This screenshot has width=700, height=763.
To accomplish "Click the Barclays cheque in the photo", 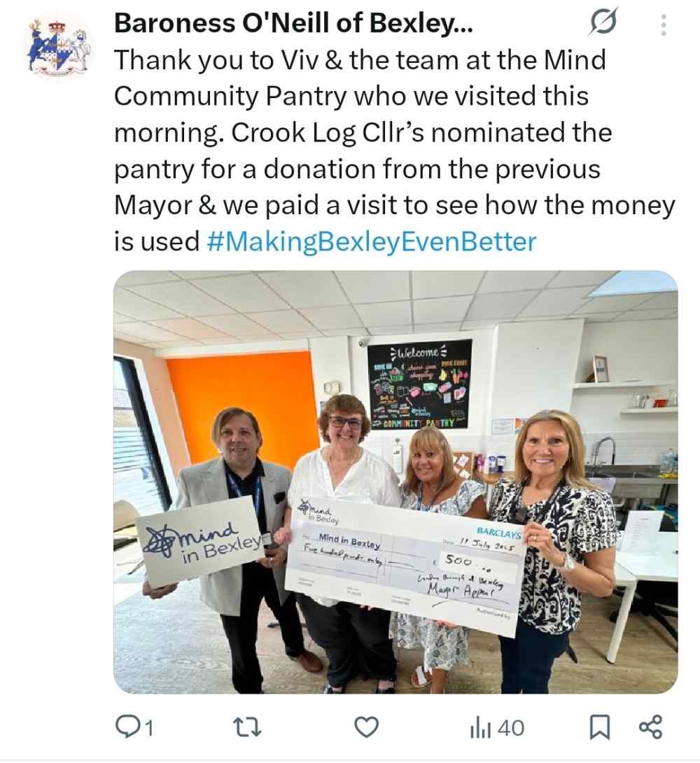I will tap(405, 566).
